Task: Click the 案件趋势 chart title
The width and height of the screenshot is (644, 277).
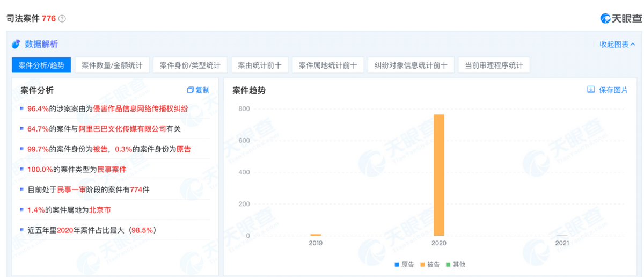Action: click(x=248, y=90)
